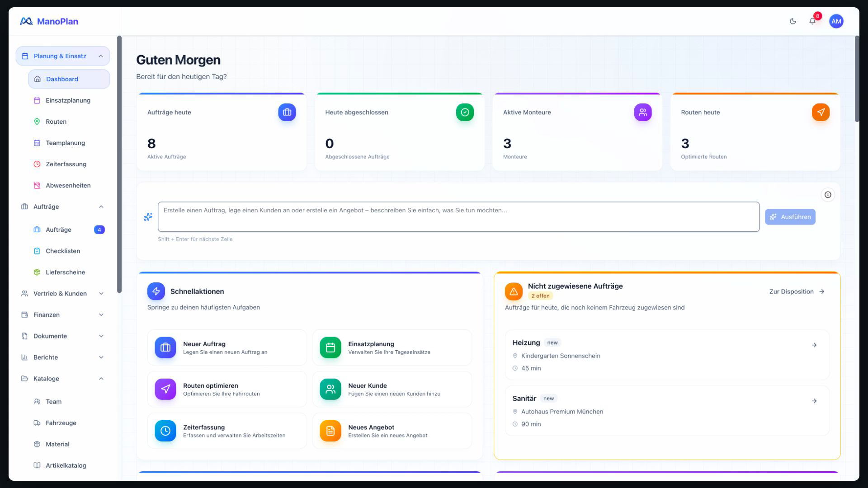Focus the AI command text field

tap(458, 217)
